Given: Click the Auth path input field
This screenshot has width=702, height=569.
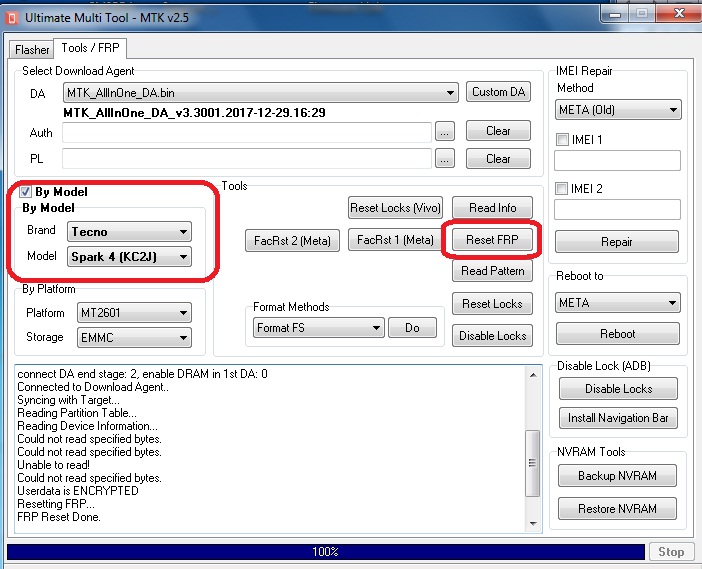Looking at the screenshot, I should (247, 133).
